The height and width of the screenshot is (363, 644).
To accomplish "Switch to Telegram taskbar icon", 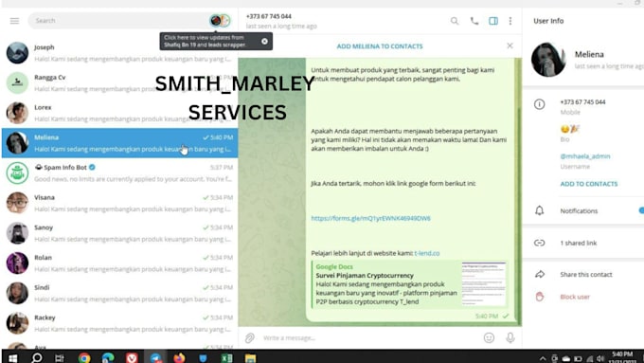I will (x=155, y=357).
